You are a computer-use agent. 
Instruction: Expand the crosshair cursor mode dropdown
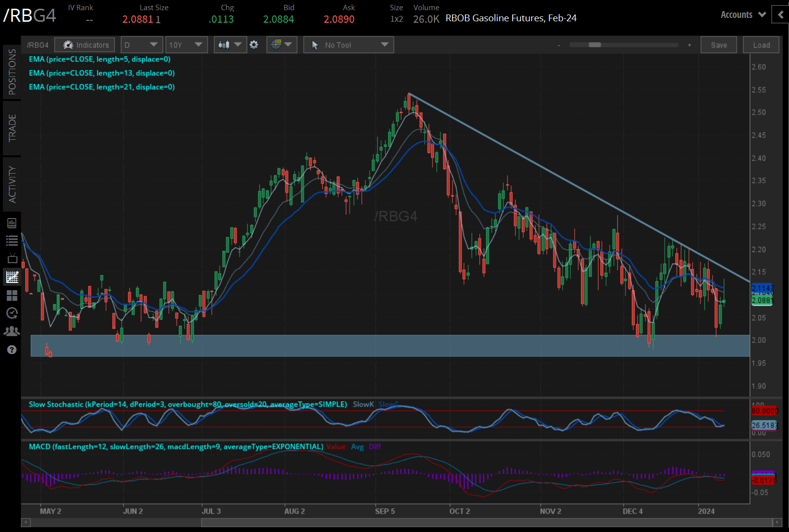tap(282, 45)
